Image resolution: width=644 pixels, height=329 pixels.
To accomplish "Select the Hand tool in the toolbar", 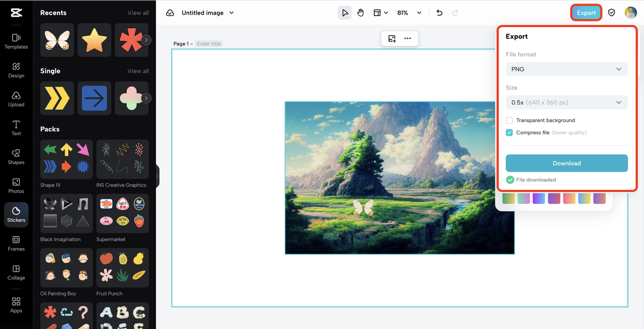I will tap(360, 12).
